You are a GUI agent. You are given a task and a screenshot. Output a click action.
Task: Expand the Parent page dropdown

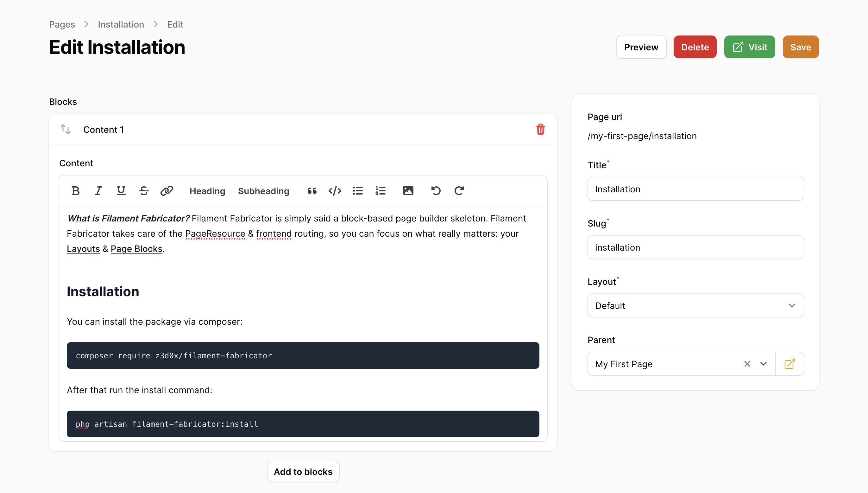[763, 364]
